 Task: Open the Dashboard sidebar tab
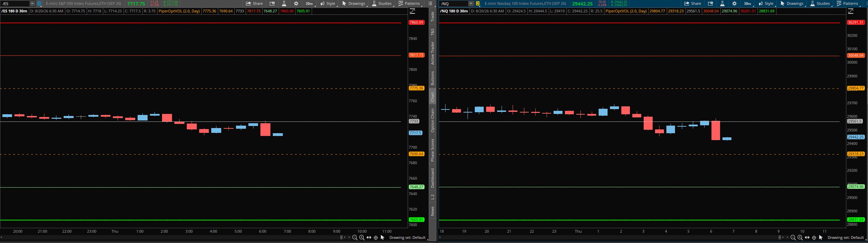click(432, 178)
